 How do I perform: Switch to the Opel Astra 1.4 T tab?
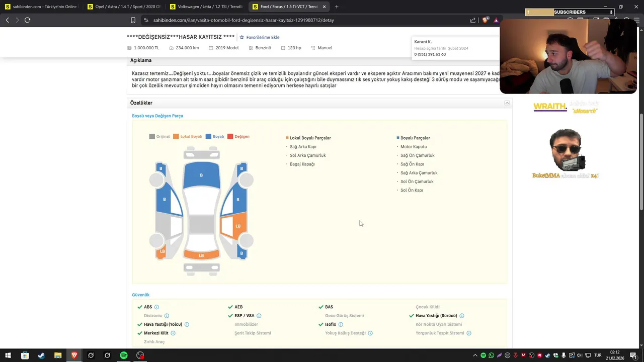(x=124, y=7)
